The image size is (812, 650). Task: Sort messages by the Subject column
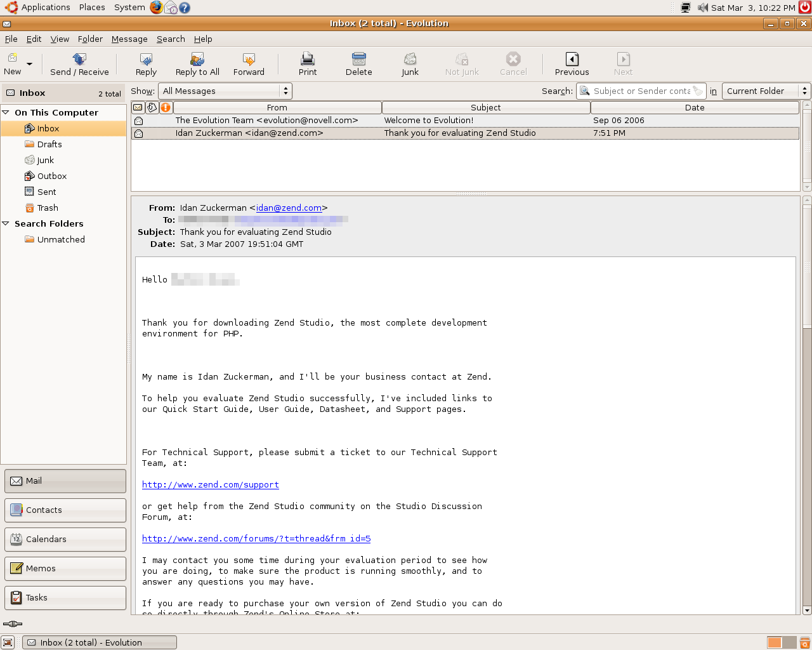(x=486, y=107)
